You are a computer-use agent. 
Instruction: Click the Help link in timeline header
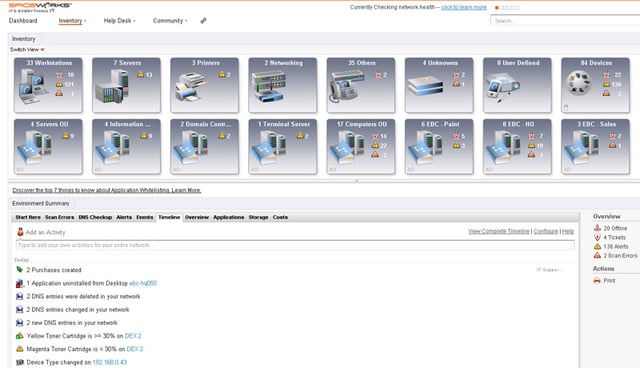tap(568, 231)
